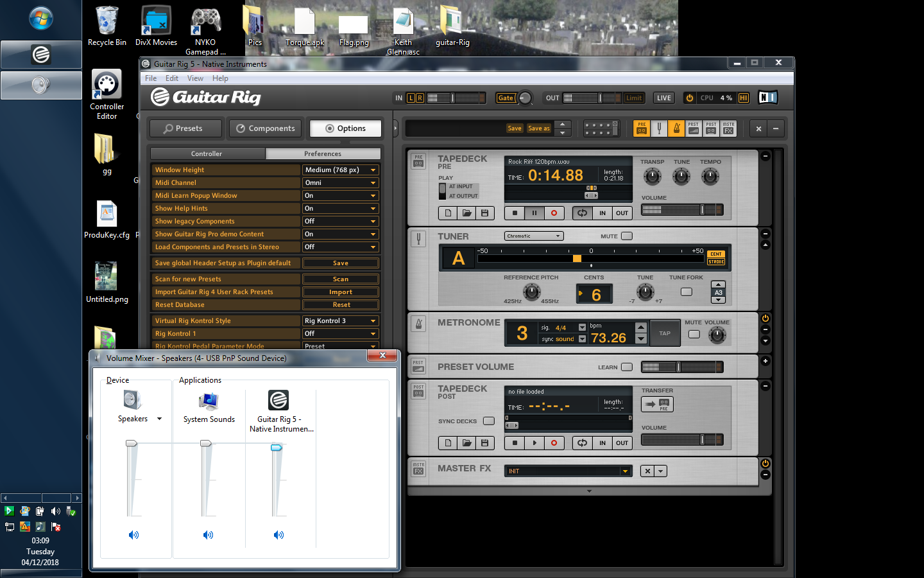Click the Reset database button
Screen dimensions: 924x578
click(x=340, y=305)
